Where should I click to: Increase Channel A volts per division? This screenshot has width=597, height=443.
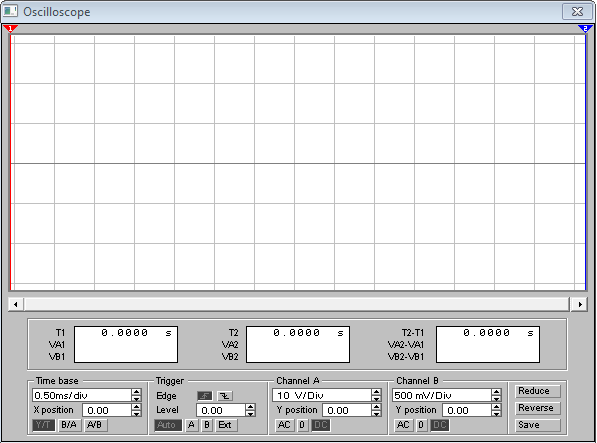376,392
